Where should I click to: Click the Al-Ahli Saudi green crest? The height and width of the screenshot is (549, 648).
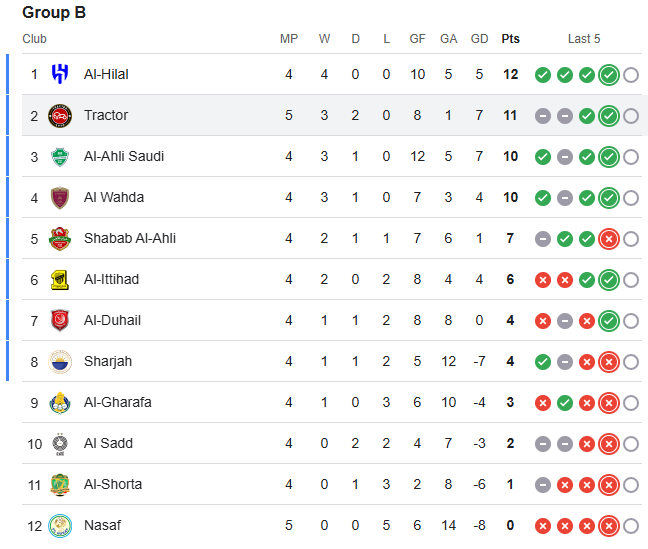pyautogui.click(x=60, y=156)
